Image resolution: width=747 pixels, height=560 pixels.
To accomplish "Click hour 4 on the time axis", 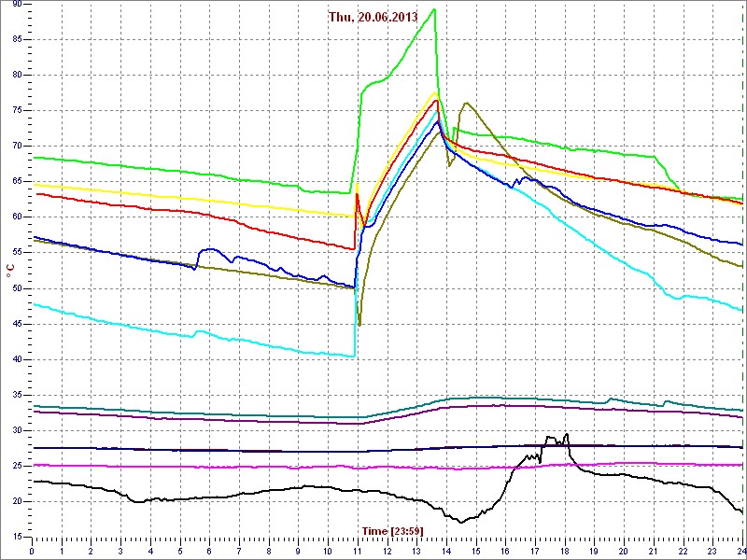I will click(x=150, y=551).
